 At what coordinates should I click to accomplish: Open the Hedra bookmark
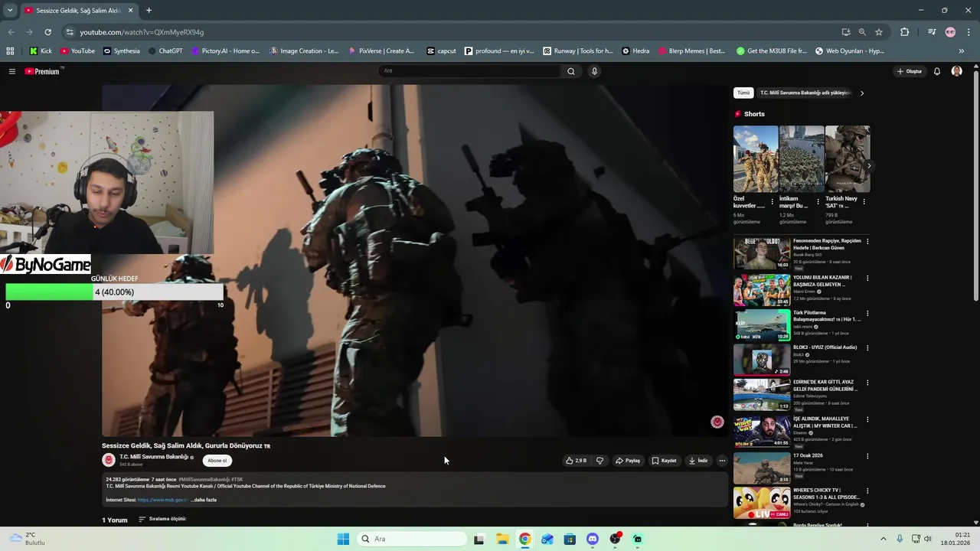635,51
